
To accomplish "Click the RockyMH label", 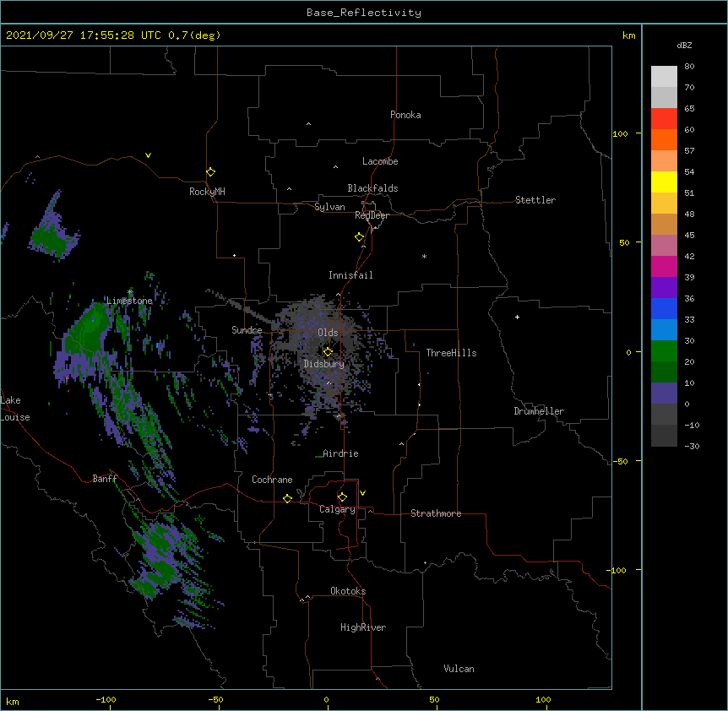I will pyautogui.click(x=207, y=192).
